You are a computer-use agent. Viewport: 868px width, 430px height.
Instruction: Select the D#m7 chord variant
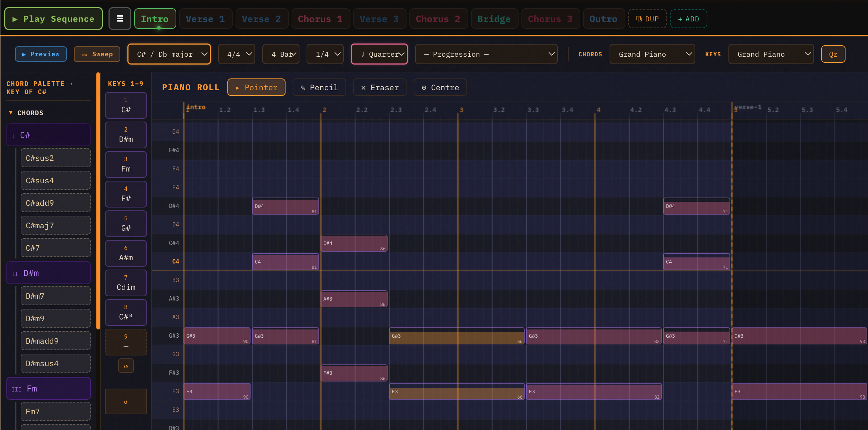[56, 296]
